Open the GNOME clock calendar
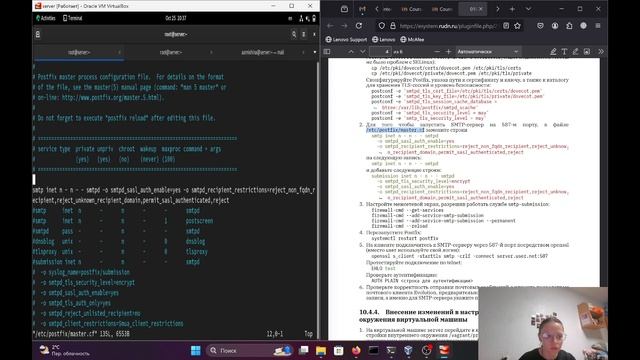 pos(176,18)
